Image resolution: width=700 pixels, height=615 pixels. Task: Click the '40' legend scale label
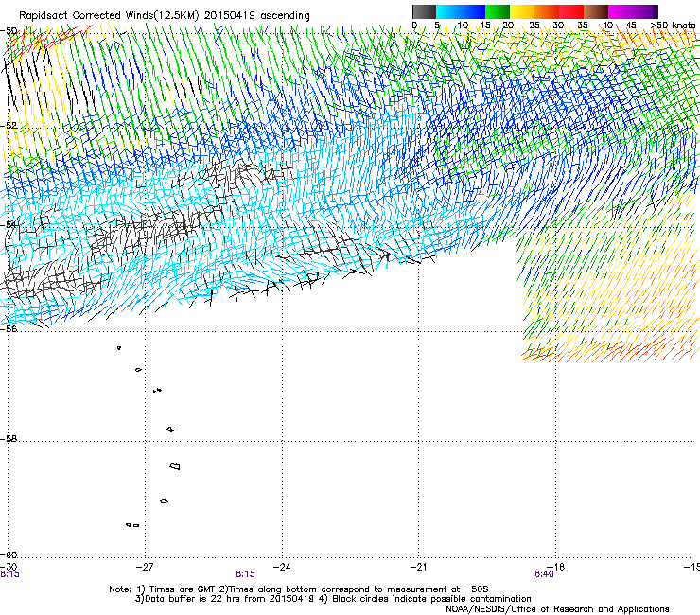[607, 26]
